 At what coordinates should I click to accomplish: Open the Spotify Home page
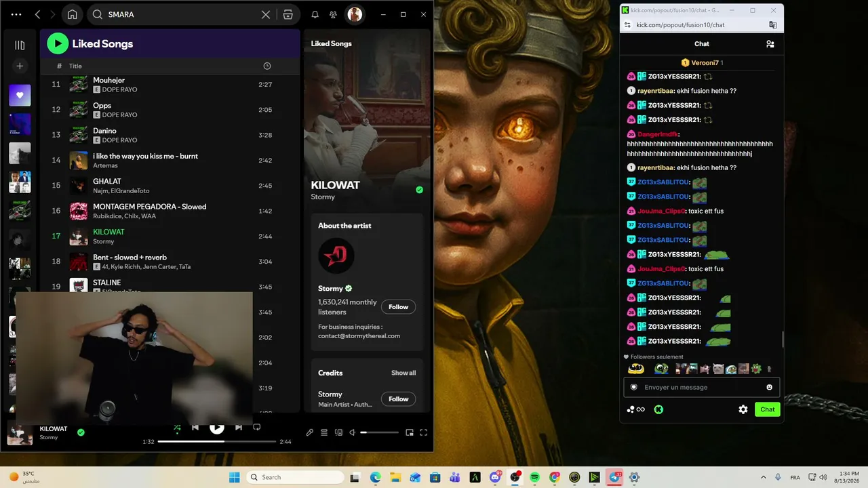click(x=73, y=14)
